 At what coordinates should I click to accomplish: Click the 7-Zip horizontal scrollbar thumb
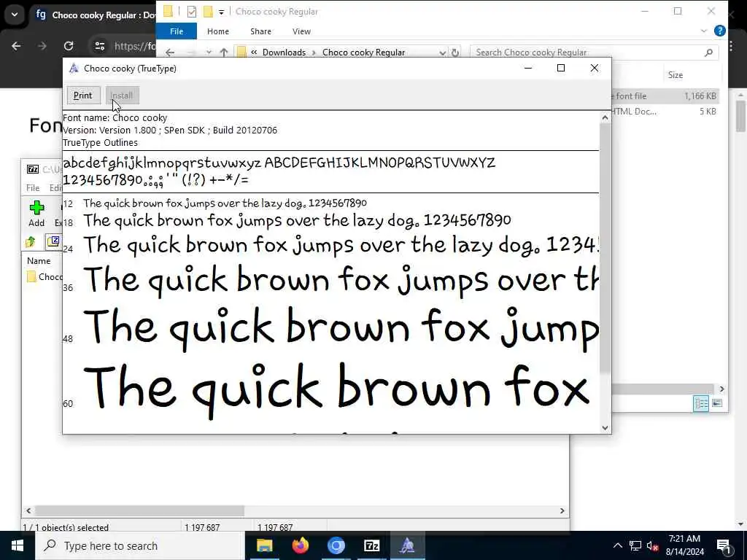[139, 511]
